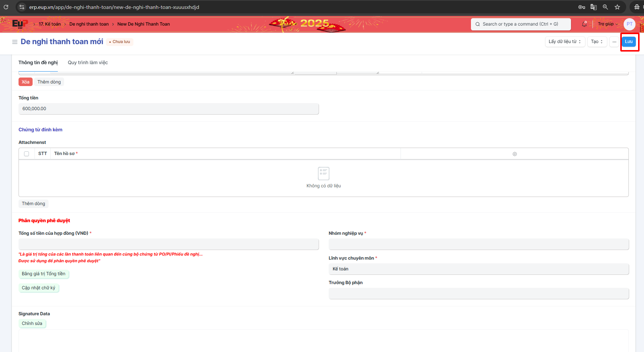Click the Attachmenst table settings gear
This screenshot has width=644, height=352.
pyautogui.click(x=515, y=154)
